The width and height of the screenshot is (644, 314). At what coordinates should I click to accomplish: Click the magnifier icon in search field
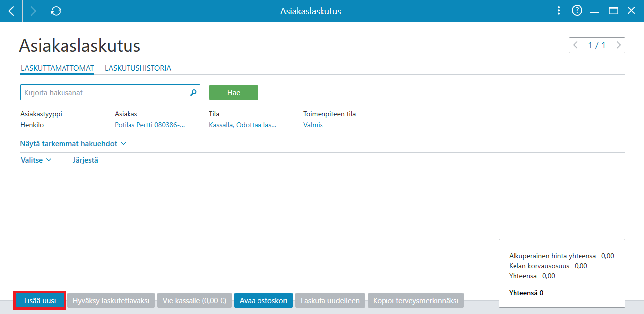(x=193, y=92)
